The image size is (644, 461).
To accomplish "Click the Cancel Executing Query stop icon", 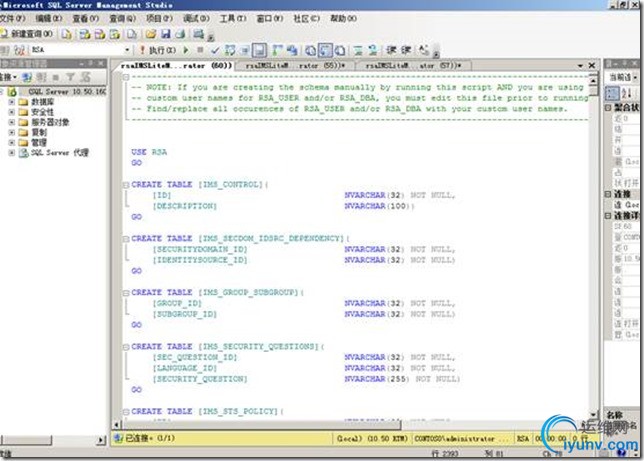I will (x=200, y=50).
